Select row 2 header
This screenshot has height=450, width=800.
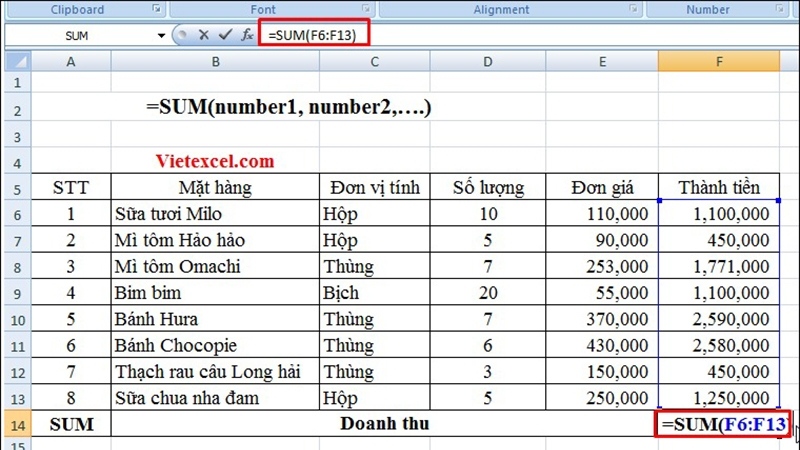18,109
